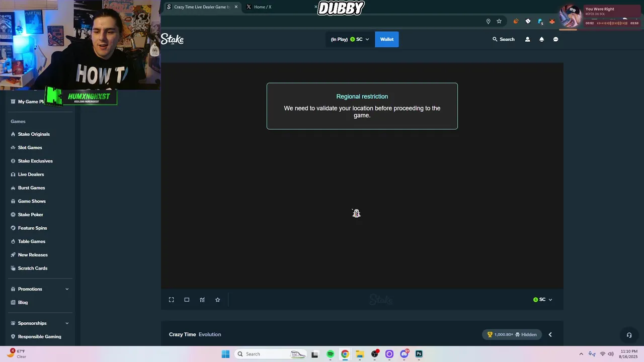644x362 pixels.
Task: Open Discord from the taskbar
Action: pos(404,354)
